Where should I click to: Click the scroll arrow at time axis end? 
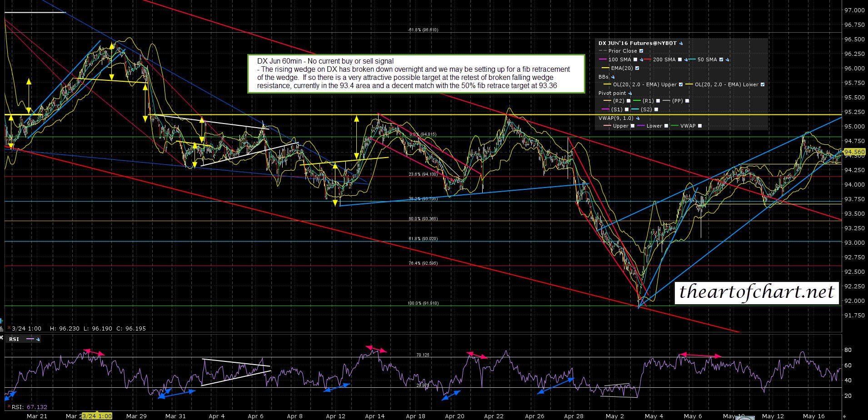844,416
